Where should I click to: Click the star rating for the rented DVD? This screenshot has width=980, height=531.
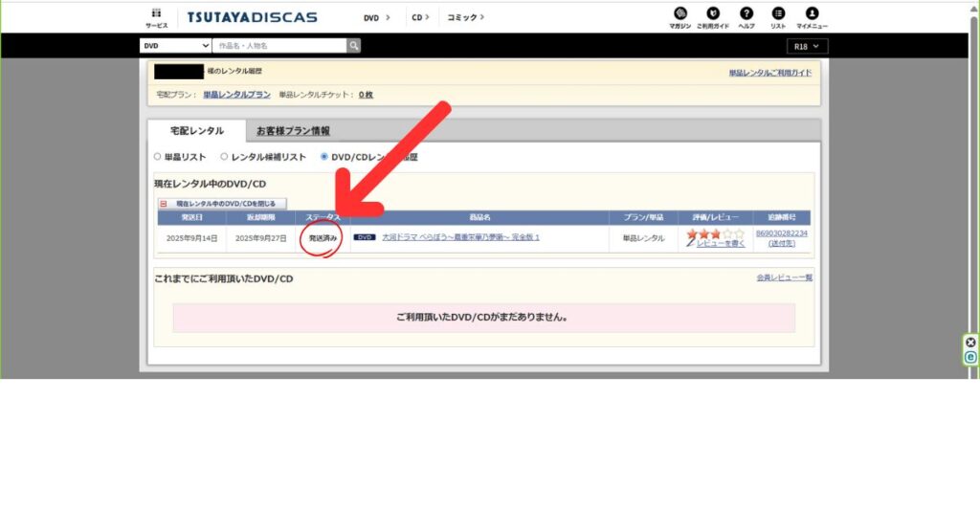[x=715, y=232]
